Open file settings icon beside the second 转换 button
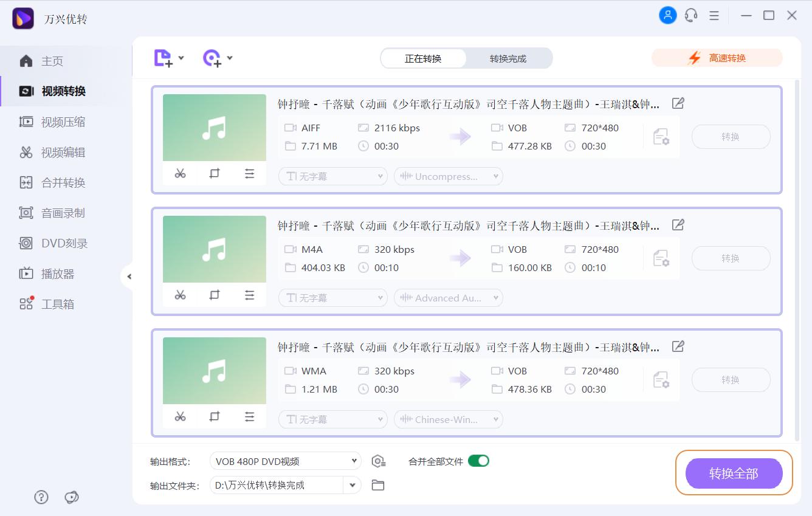Image resolution: width=812 pixels, height=516 pixels. click(661, 258)
